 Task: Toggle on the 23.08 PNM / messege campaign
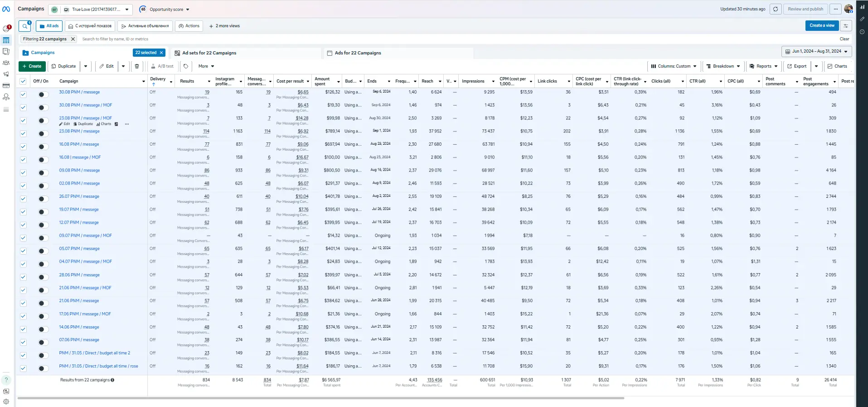pyautogui.click(x=43, y=134)
